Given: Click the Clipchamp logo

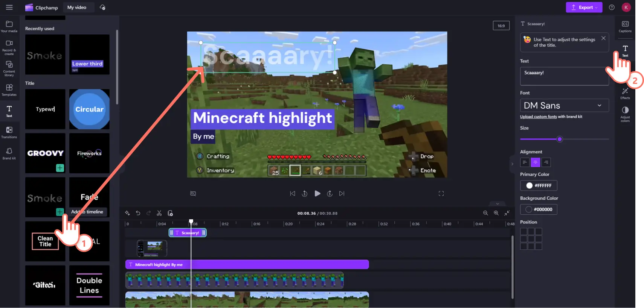Looking at the screenshot, I should point(41,8).
